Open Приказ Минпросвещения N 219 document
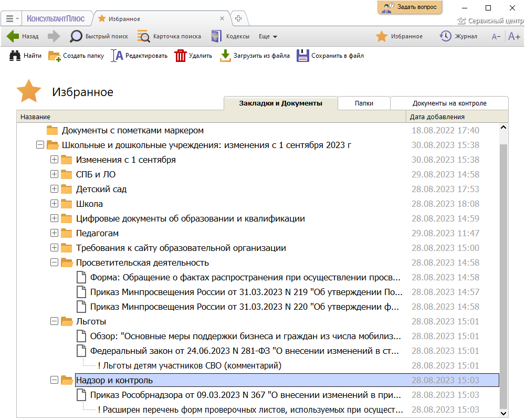Screen dimensions: 525x420 click(246, 292)
